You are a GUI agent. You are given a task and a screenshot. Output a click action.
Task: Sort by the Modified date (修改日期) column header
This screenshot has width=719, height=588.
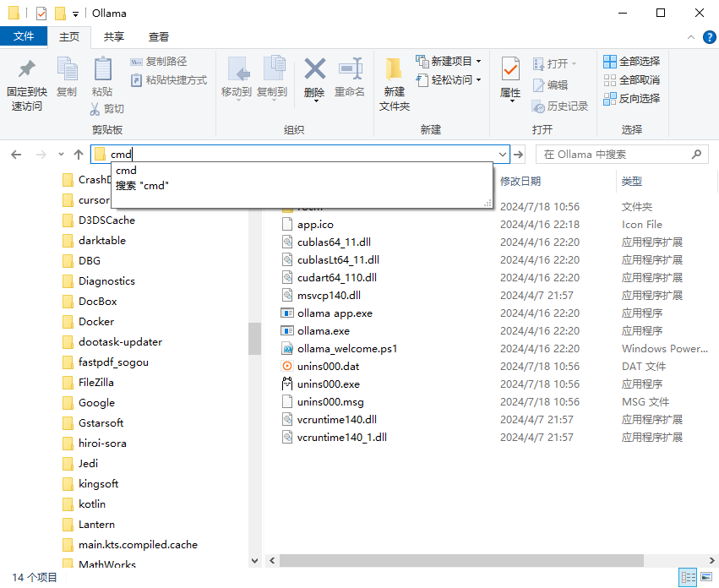click(x=520, y=181)
